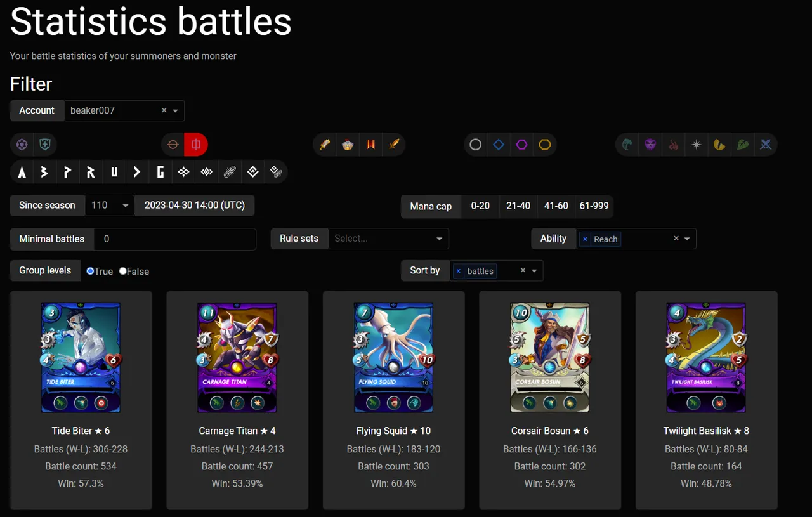The image size is (812, 517).
Task: Click the red banner filter icon
Action: click(x=371, y=145)
